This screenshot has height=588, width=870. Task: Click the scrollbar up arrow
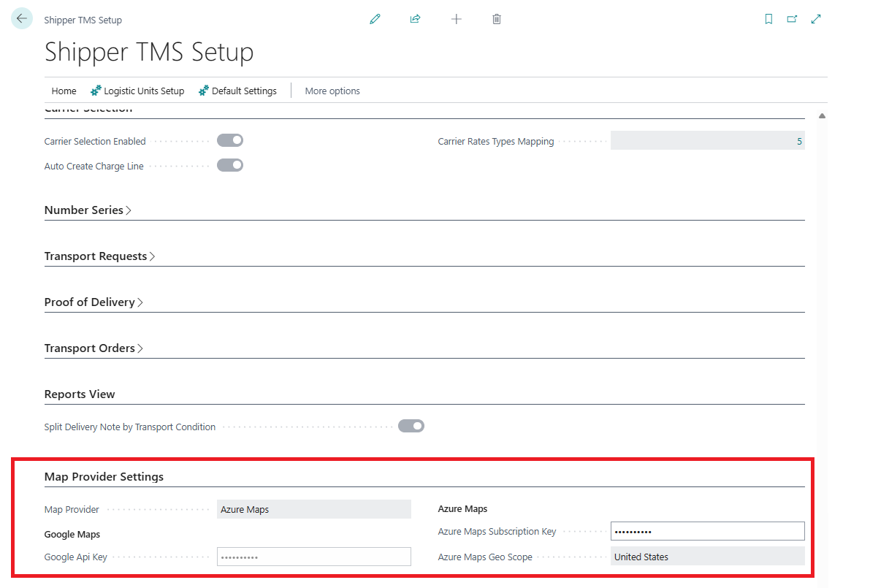click(821, 115)
